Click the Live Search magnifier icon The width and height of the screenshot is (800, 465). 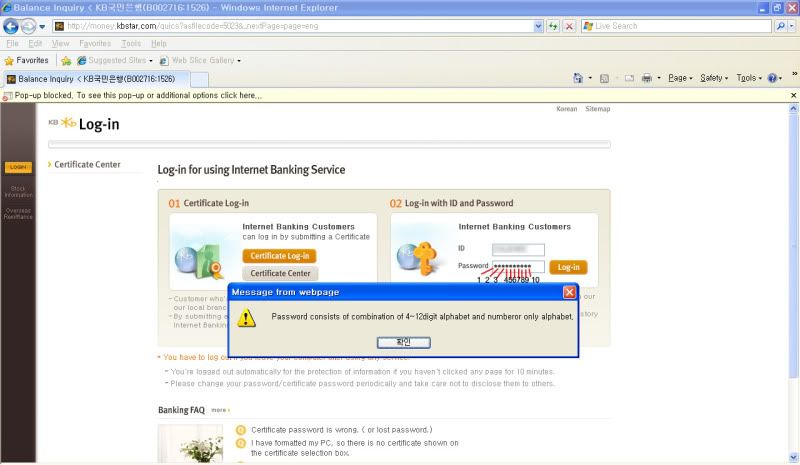[x=780, y=26]
